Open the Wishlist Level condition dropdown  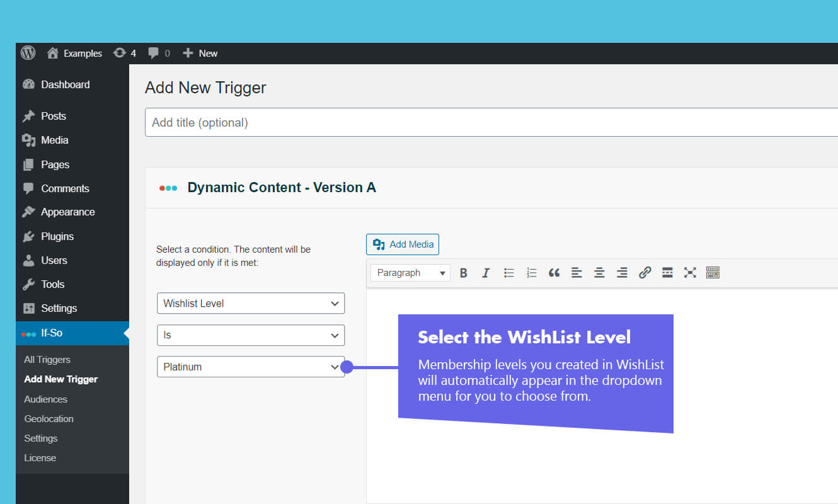[251, 303]
